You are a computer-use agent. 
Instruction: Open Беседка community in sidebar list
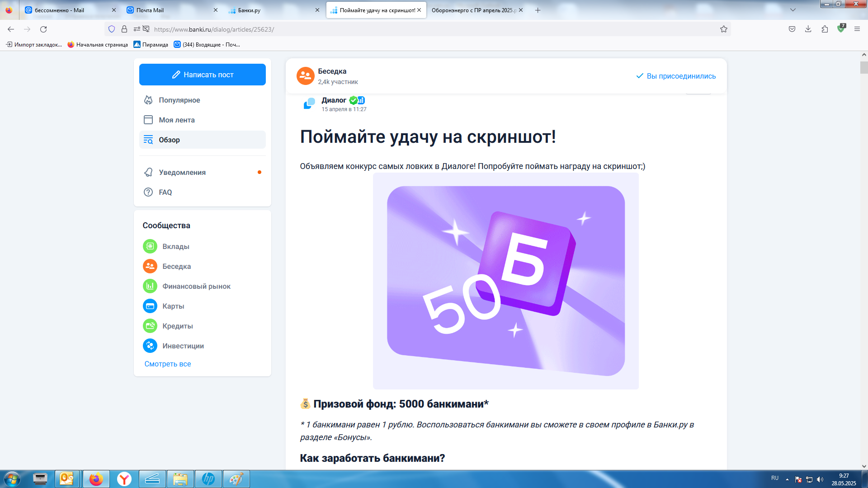point(176,266)
